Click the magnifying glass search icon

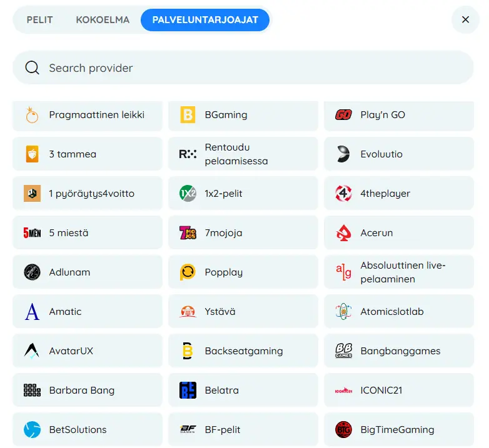tap(33, 68)
